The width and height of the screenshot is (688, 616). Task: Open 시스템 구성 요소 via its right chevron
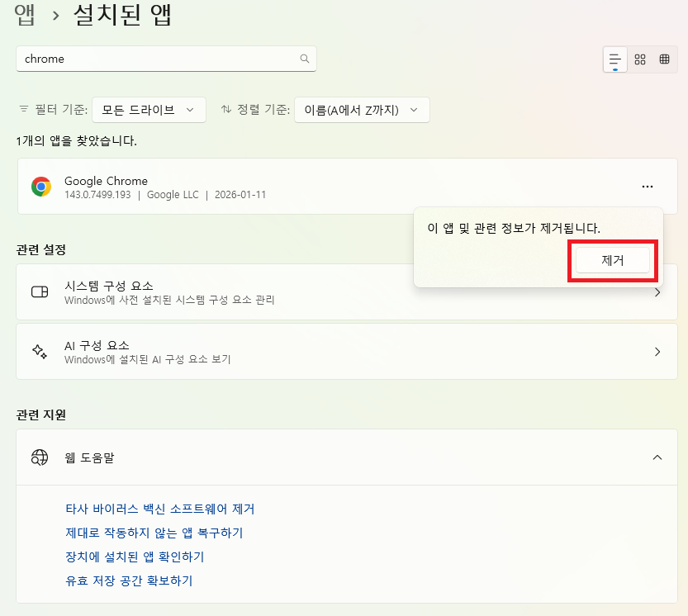point(657,292)
